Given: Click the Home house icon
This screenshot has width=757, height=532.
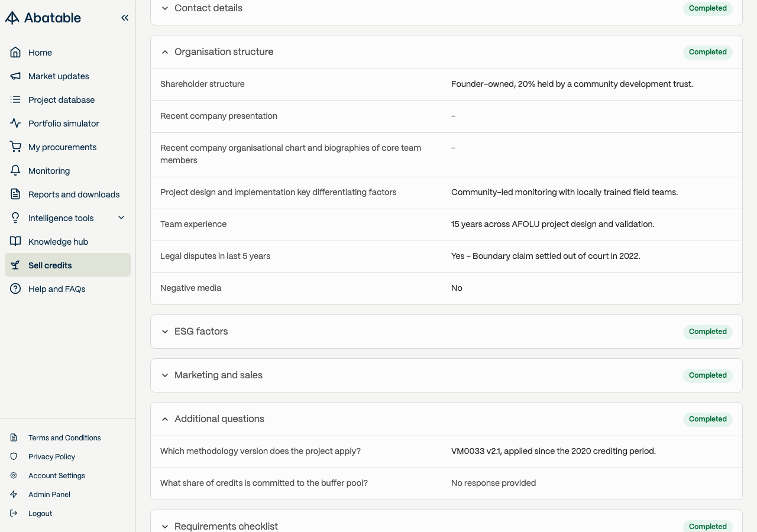Looking at the screenshot, I should (15, 53).
